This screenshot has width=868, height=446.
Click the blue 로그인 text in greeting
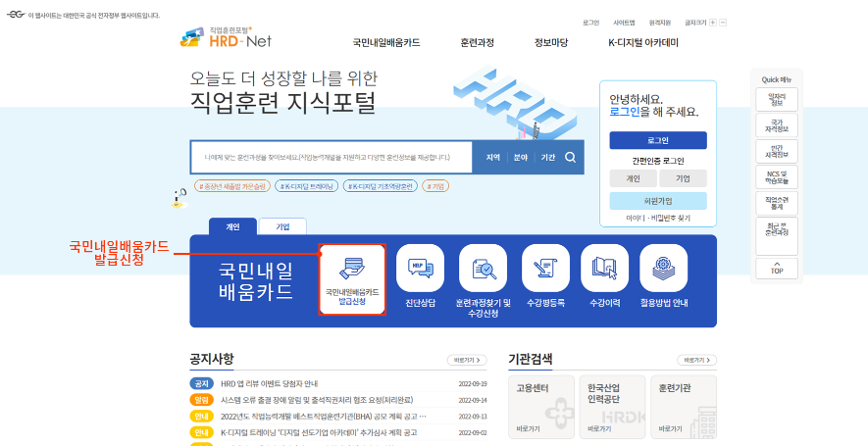point(625,113)
